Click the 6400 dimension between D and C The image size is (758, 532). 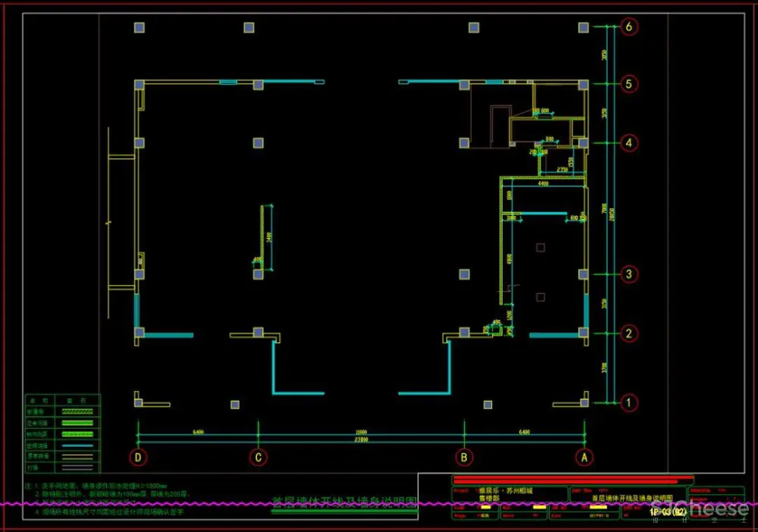coord(199,432)
